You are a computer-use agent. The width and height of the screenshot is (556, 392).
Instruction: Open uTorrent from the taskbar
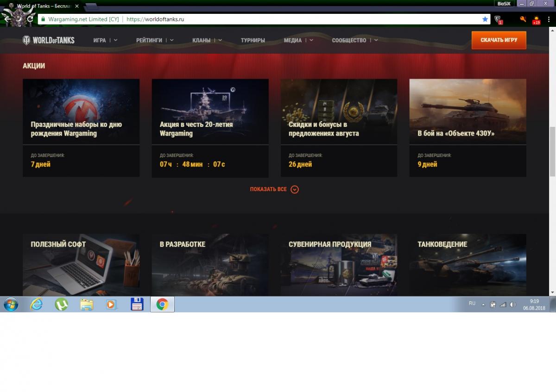click(x=61, y=304)
